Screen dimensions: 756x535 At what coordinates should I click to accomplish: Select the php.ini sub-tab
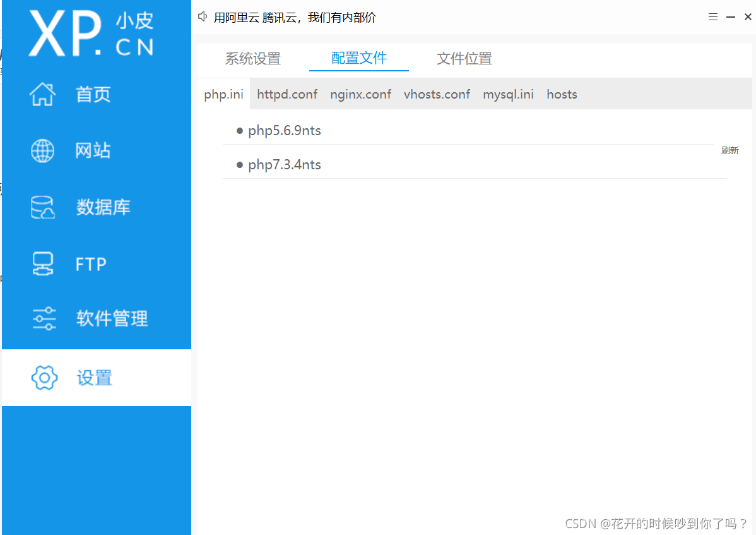[224, 94]
